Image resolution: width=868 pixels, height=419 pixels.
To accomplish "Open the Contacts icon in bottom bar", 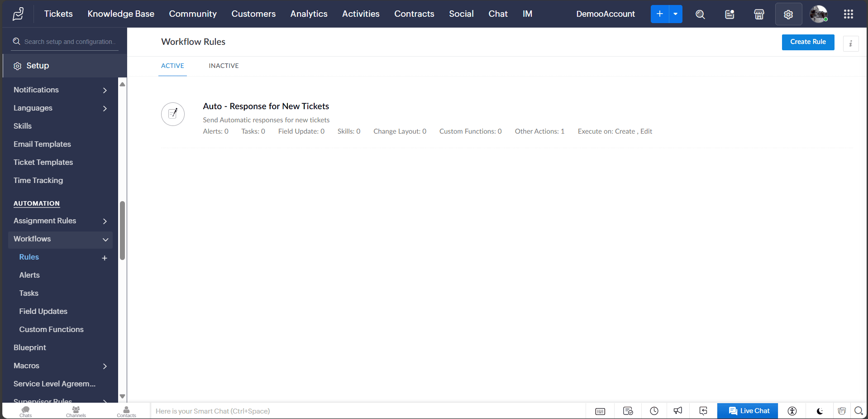I will tap(126, 411).
